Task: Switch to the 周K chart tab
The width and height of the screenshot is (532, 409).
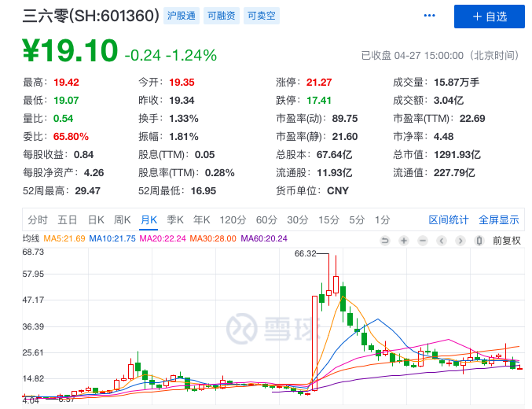Action: pyautogui.click(x=122, y=219)
